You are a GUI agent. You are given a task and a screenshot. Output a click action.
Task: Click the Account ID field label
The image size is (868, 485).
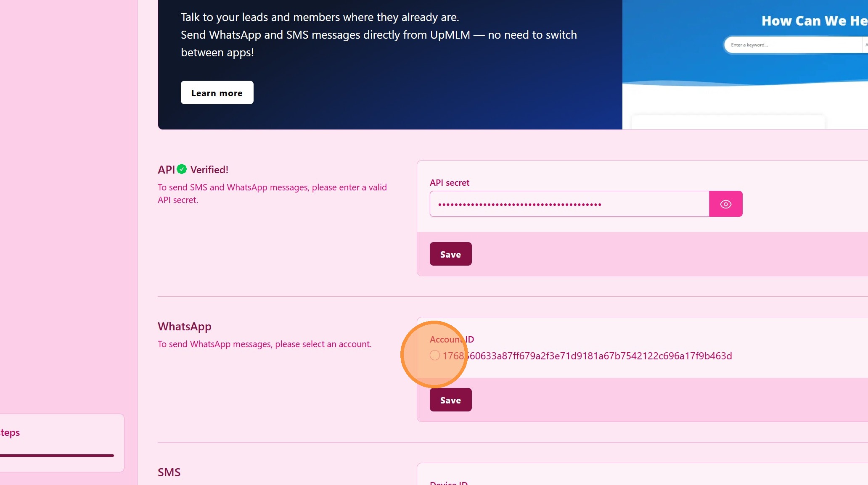pos(452,340)
